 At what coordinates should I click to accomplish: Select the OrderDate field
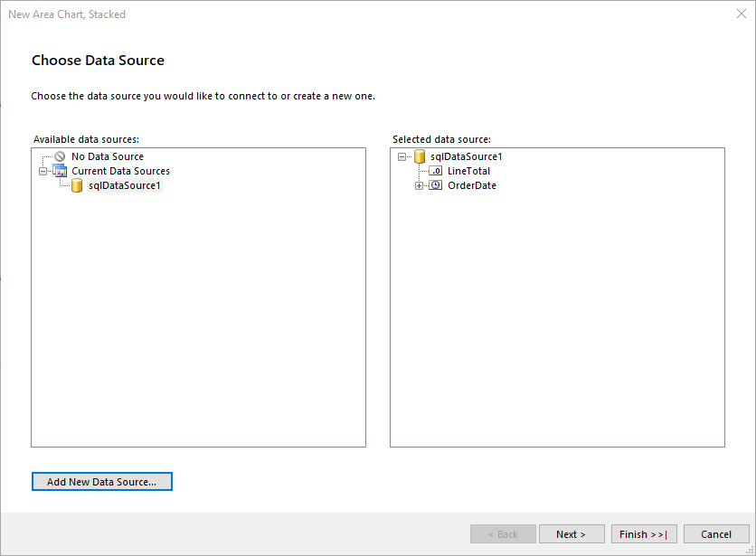pos(471,185)
